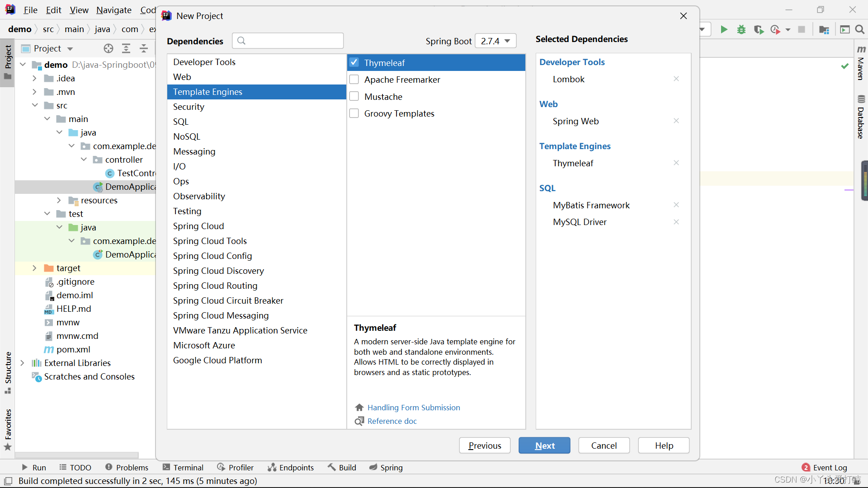Click the Cancel button
The height and width of the screenshot is (488, 868).
point(604,446)
